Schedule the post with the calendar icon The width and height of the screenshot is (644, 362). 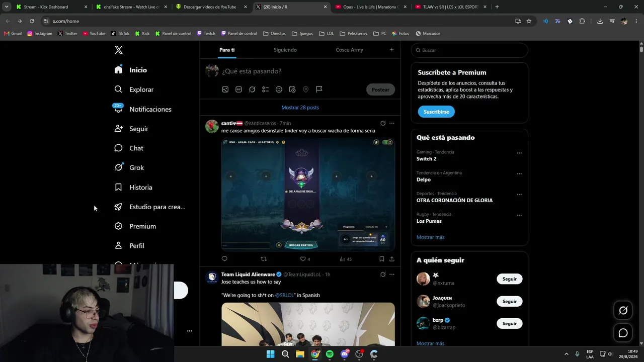pos(292,89)
